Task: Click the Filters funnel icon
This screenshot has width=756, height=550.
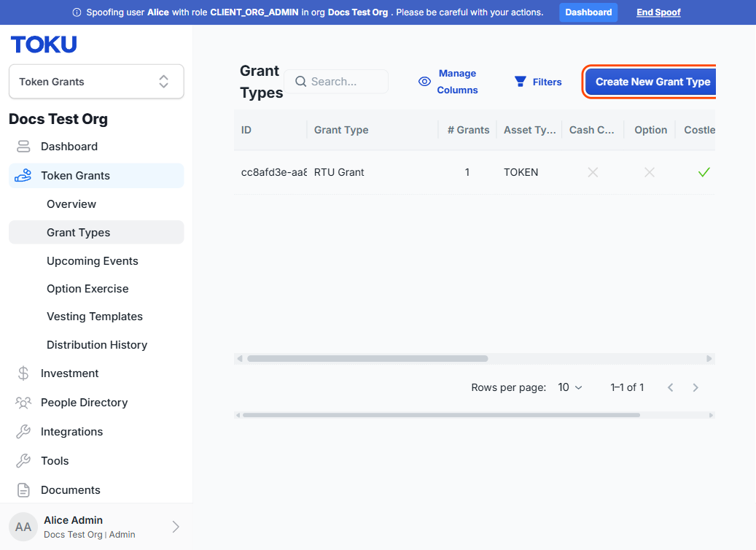Action: coord(521,82)
